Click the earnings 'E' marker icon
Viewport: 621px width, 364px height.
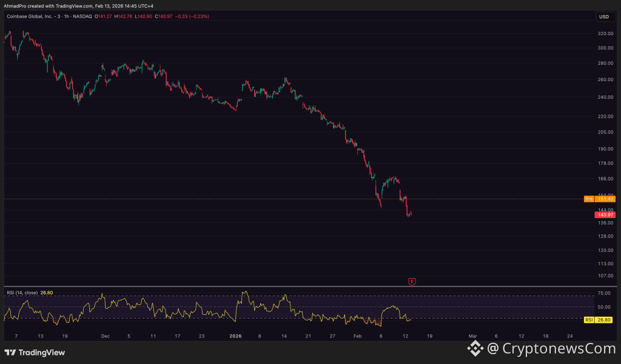[x=412, y=282]
